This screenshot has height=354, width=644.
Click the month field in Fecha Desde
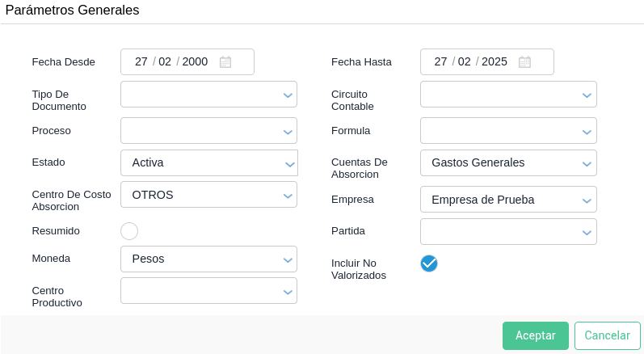point(165,62)
